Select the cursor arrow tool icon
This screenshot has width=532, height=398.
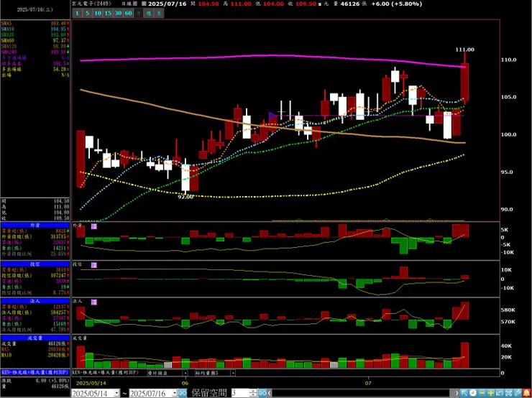click(464, 393)
